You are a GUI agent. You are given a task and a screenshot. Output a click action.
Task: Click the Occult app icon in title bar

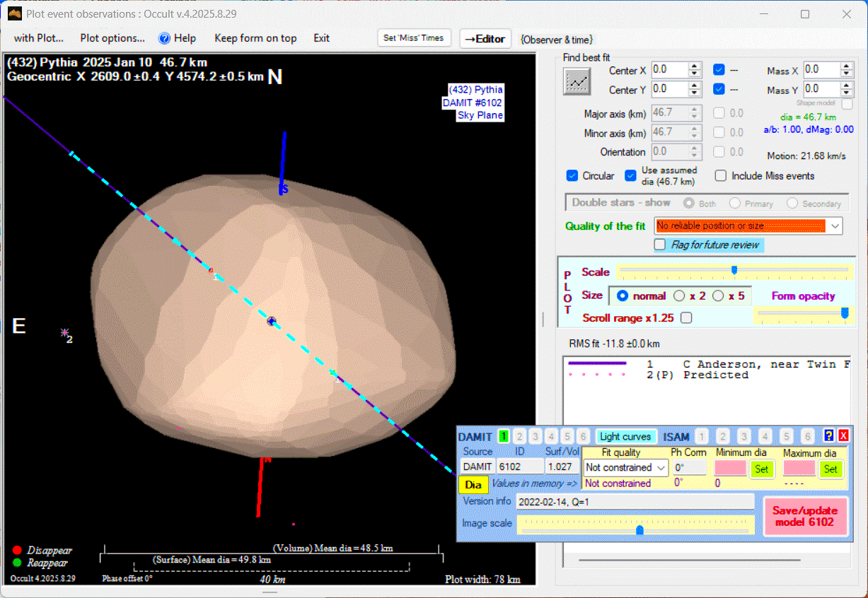click(x=14, y=13)
